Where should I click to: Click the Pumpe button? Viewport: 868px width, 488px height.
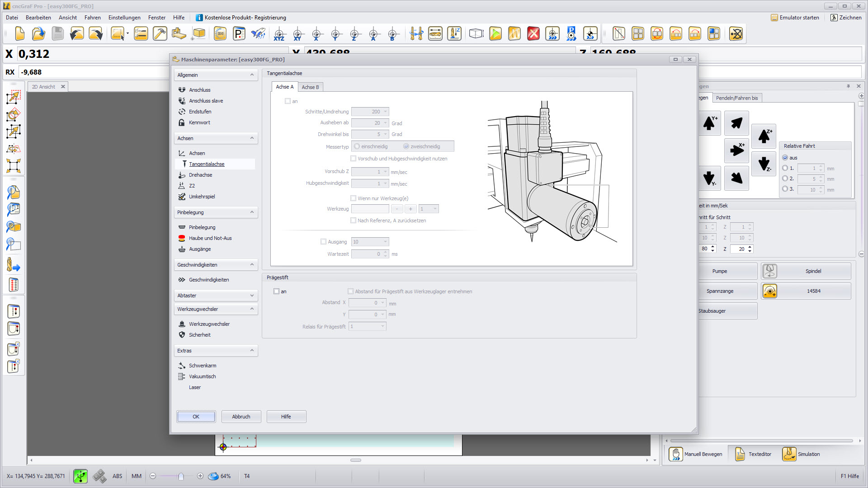pos(727,271)
